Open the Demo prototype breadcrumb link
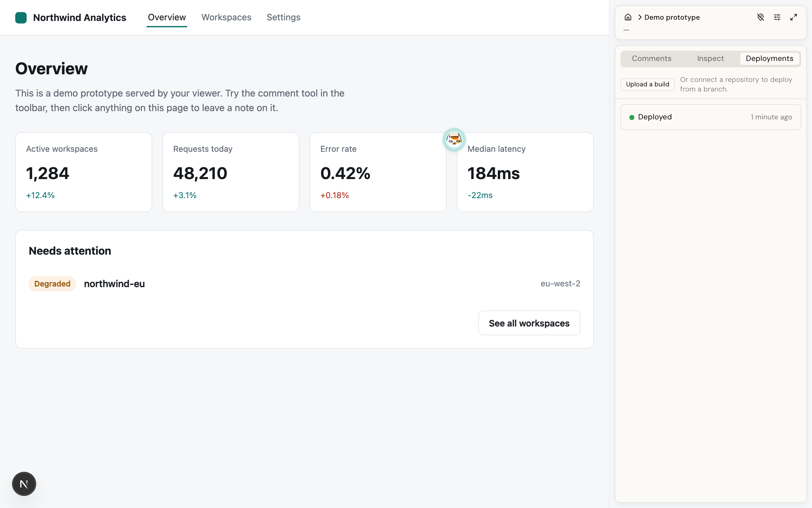The width and height of the screenshot is (812, 508). (x=672, y=17)
